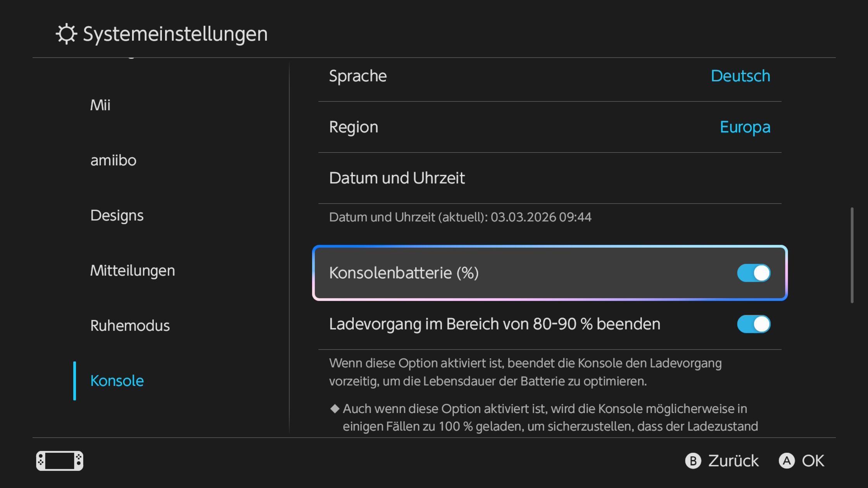The width and height of the screenshot is (868, 488).
Task: Disable charging stop at 80-90 %
Action: tap(753, 325)
